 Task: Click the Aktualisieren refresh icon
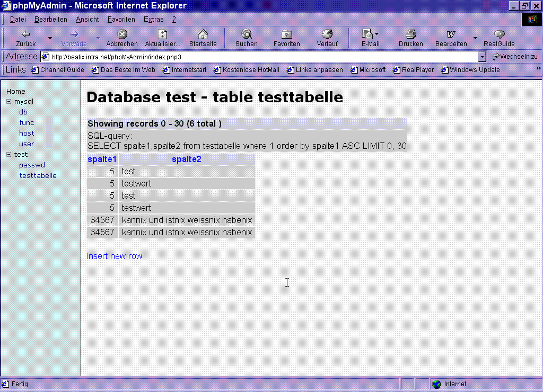coord(163,34)
